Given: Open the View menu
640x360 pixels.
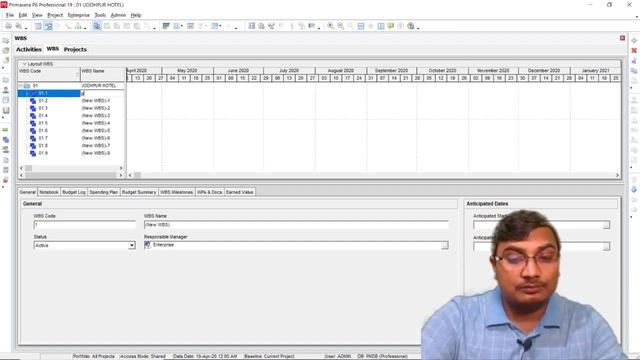Looking at the screenshot, I should point(37,15).
